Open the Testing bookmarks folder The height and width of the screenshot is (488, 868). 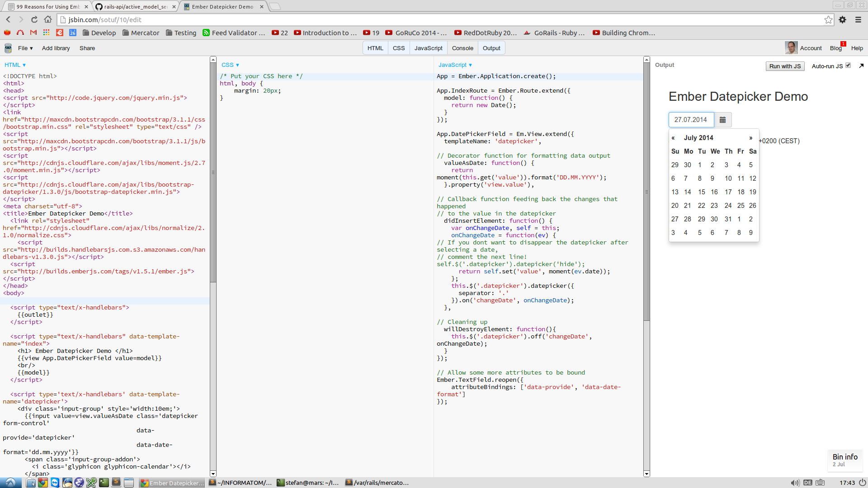181,33
